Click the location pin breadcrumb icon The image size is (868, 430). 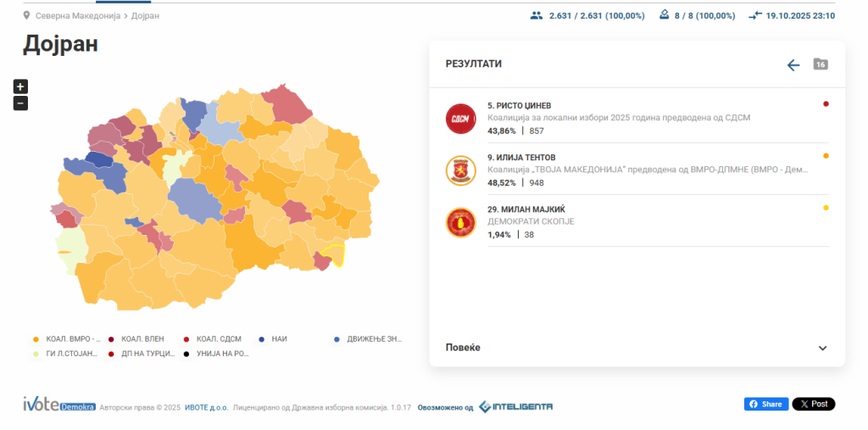[x=26, y=15]
